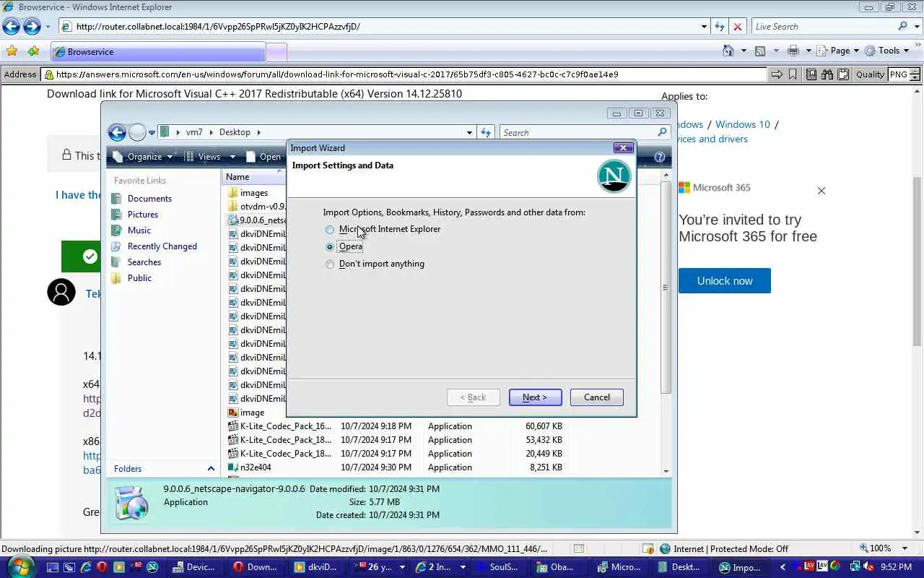
Task: Close the Import Wizard dialog
Action: click(623, 147)
